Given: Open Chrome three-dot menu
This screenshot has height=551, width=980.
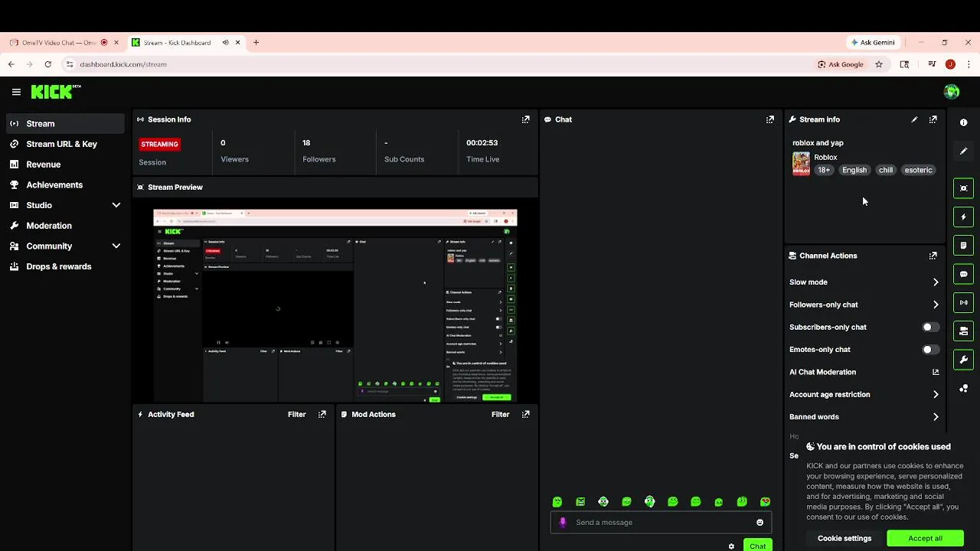Looking at the screenshot, I should coord(969,64).
